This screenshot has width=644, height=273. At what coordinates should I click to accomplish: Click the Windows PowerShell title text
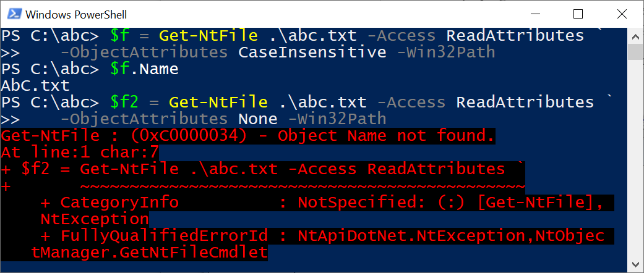(x=76, y=15)
